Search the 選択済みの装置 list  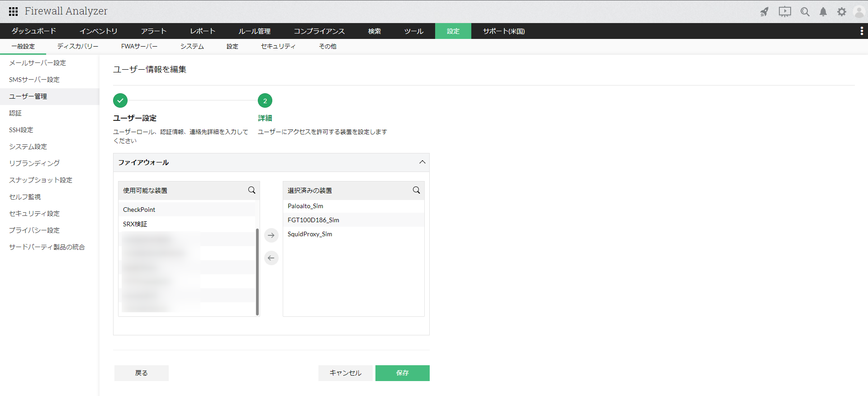coord(417,191)
